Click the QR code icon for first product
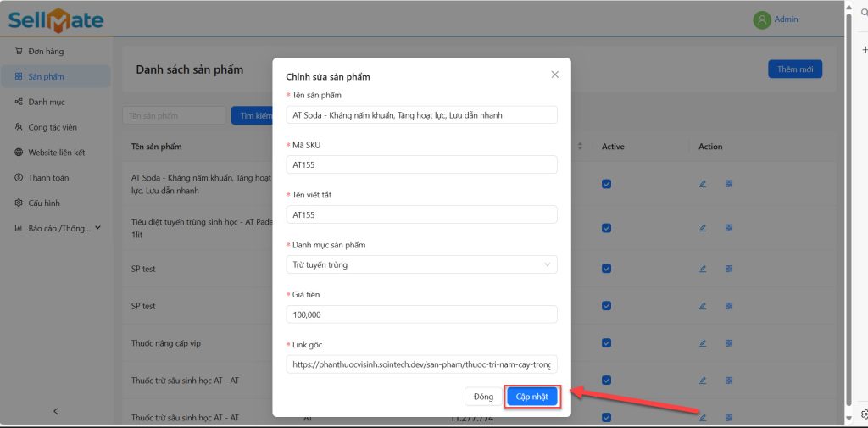The height and width of the screenshot is (428, 868). (728, 184)
